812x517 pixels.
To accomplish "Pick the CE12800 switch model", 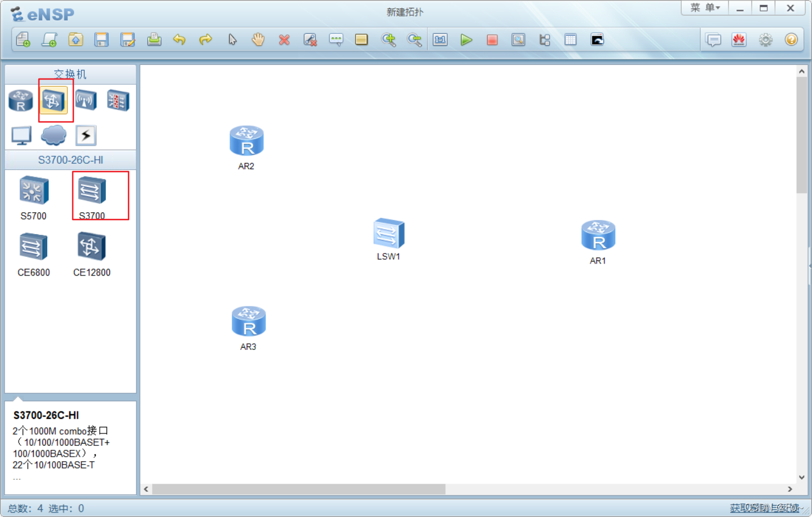I will 92,254.
